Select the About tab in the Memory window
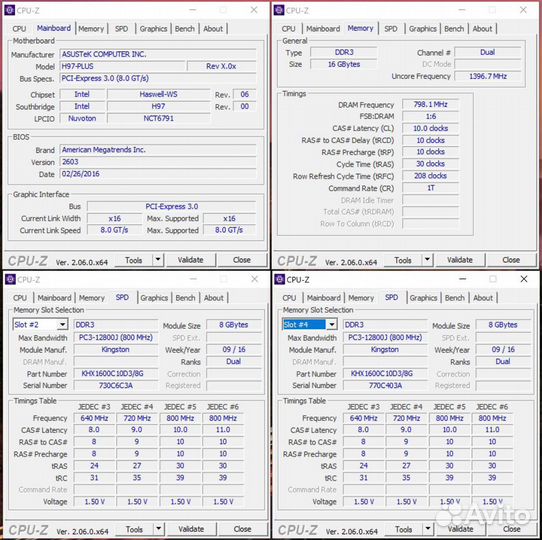The image size is (542, 540). 482,29
